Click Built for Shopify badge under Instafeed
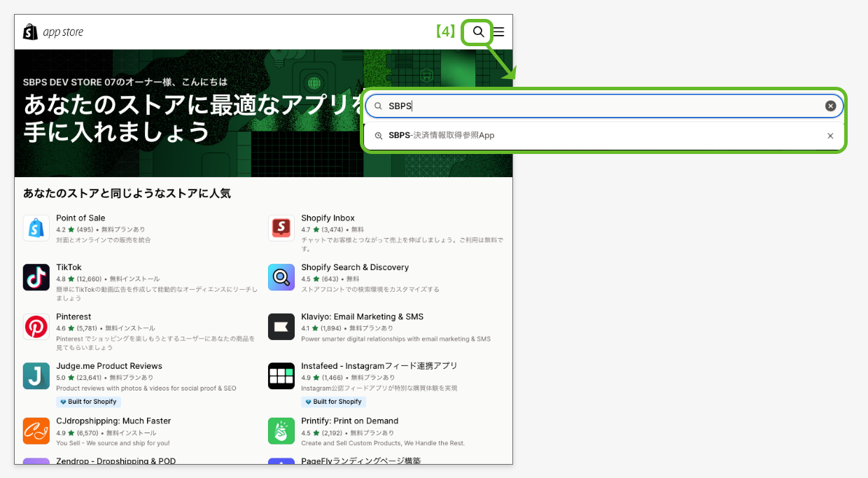 click(x=334, y=402)
